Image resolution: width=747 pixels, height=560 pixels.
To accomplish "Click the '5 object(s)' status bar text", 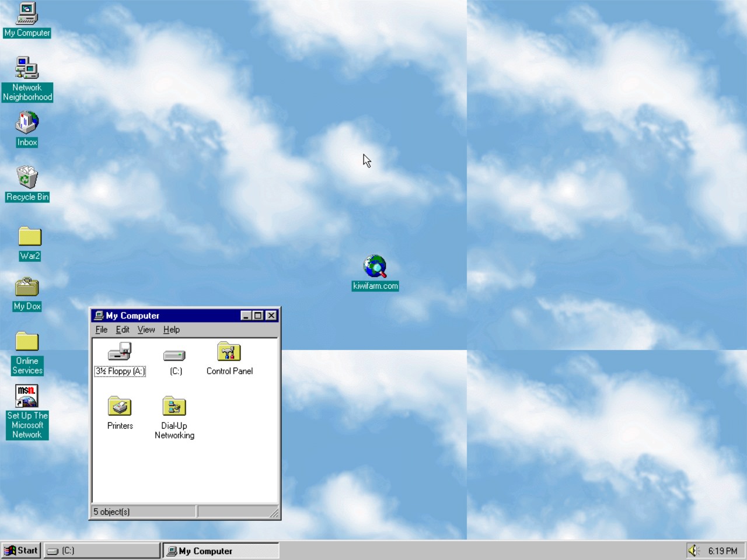I will (x=111, y=512).
